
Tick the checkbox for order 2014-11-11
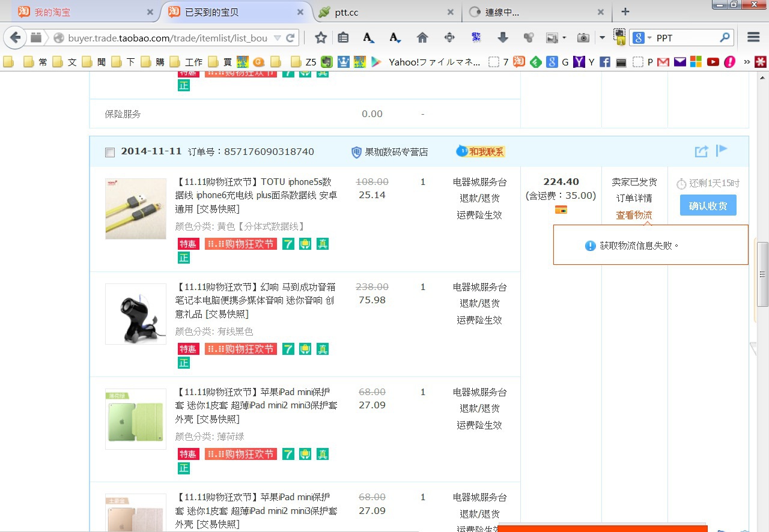pyautogui.click(x=109, y=153)
